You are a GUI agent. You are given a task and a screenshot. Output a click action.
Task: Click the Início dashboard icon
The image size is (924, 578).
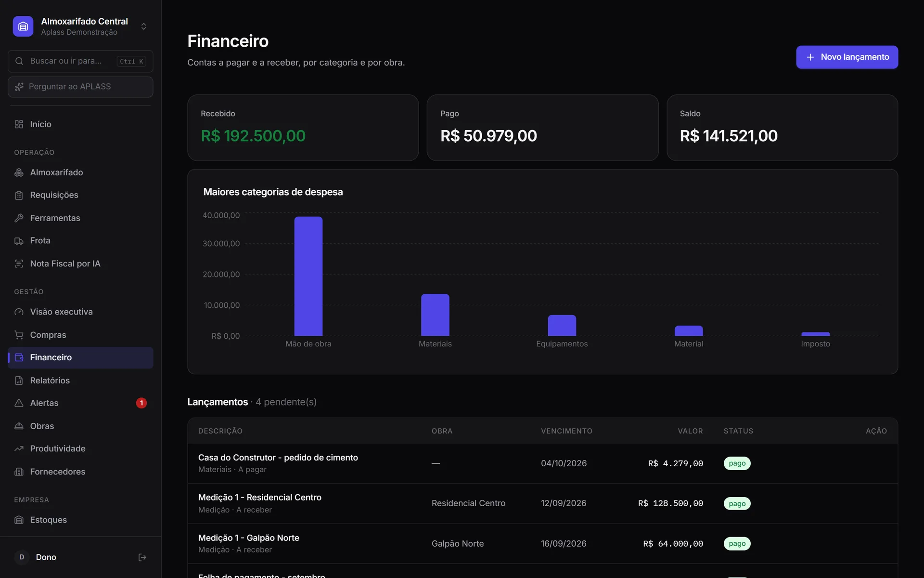19,124
